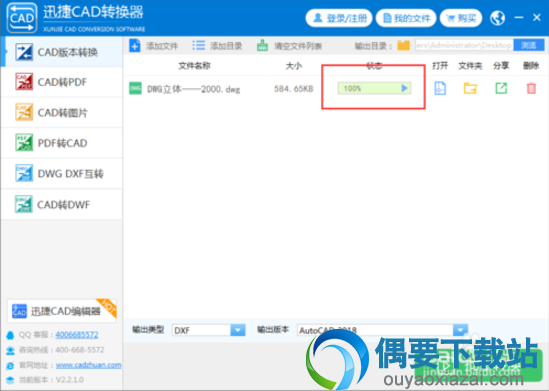Click the CAD转PDF sidebar icon
This screenshot has height=391, width=549.
click(x=24, y=82)
